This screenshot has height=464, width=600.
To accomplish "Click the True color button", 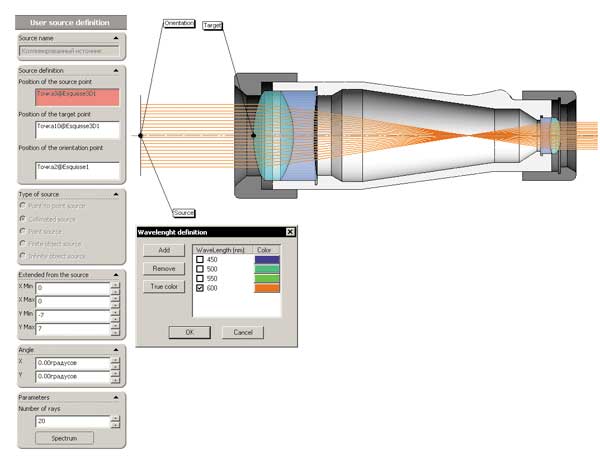I will 162,287.
